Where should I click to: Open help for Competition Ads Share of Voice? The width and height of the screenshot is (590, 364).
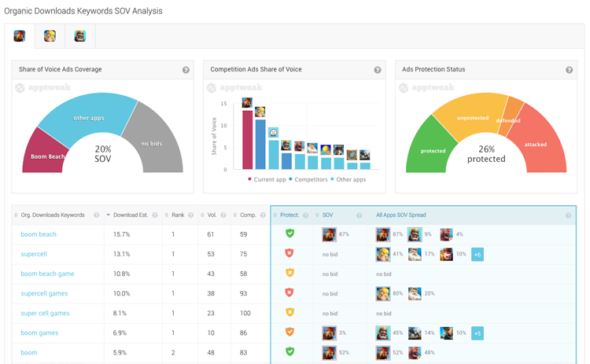pos(378,70)
